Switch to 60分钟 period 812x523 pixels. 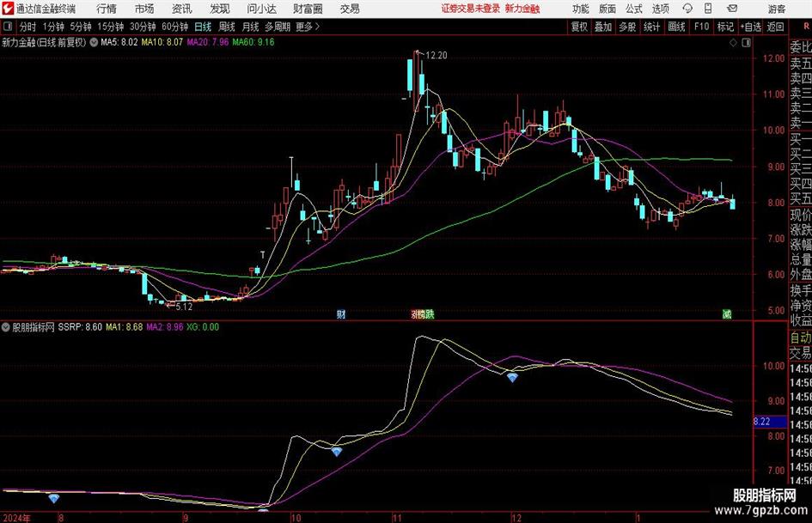(x=174, y=27)
